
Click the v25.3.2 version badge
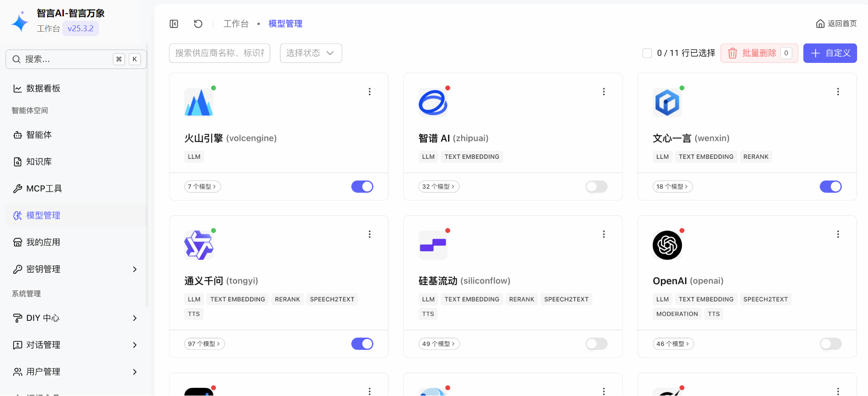(x=80, y=29)
